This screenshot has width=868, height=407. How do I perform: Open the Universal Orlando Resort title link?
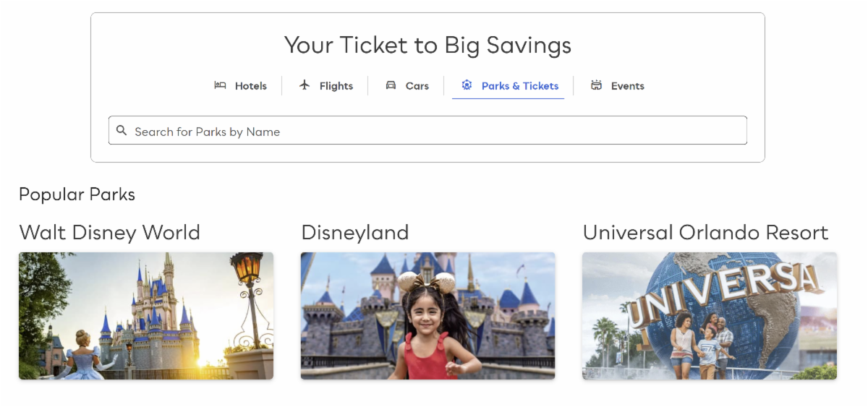[705, 233]
